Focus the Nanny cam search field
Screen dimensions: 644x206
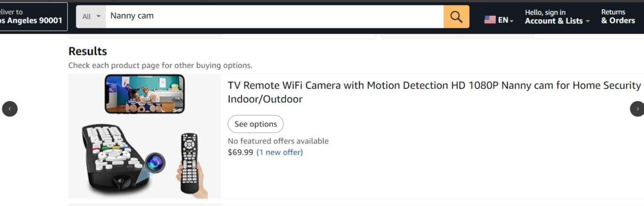[x=274, y=16]
